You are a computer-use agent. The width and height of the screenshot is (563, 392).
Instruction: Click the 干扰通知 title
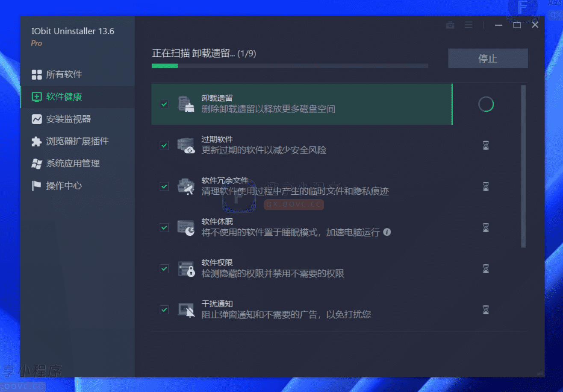[217, 304]
